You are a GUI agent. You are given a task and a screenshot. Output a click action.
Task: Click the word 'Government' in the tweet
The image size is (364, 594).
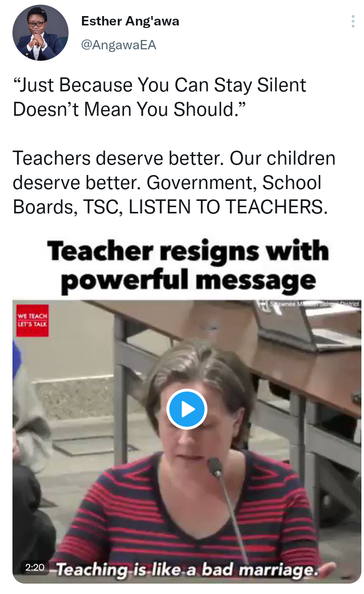[x=202, y=183]
